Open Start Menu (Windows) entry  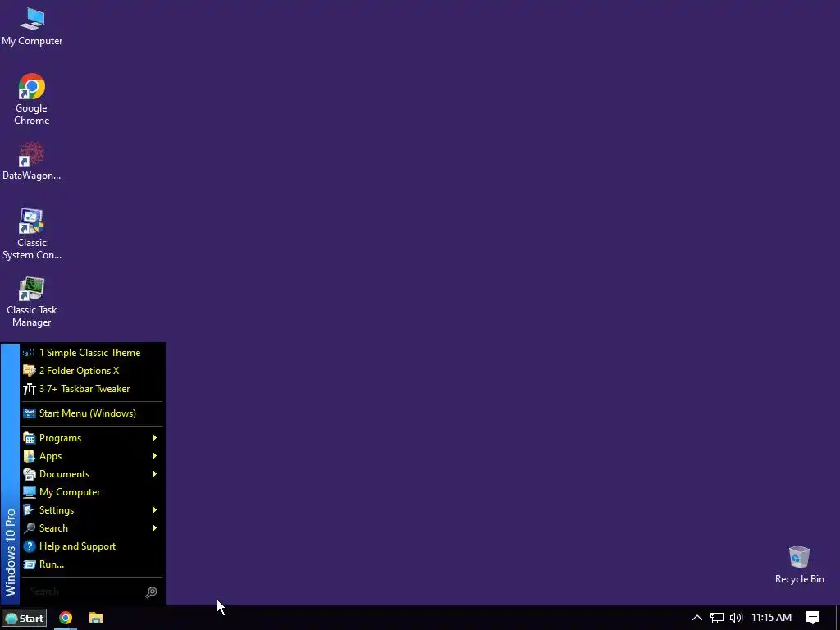[x=92, y=413]
